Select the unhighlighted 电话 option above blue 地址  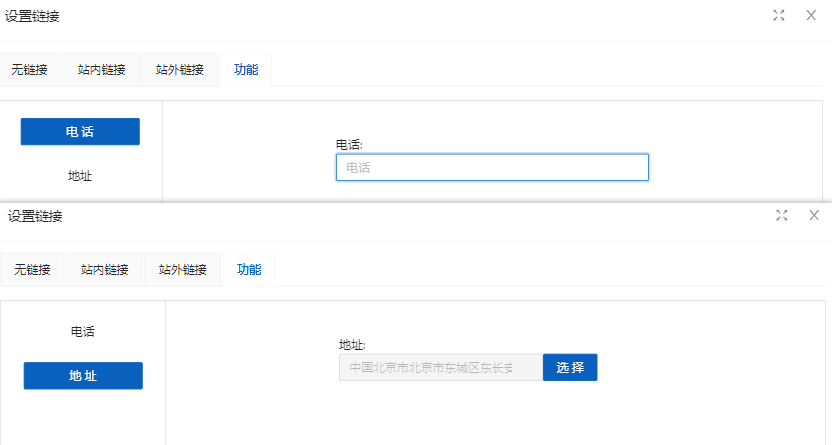tap(83, 331)
